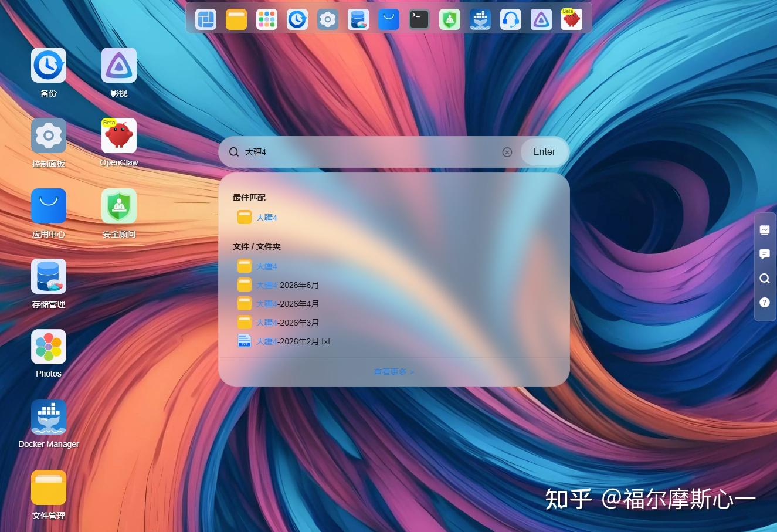Launch the purple triangle media icon in the dock
The height and width of the screenshot is (532, 777).
[541, 19]
